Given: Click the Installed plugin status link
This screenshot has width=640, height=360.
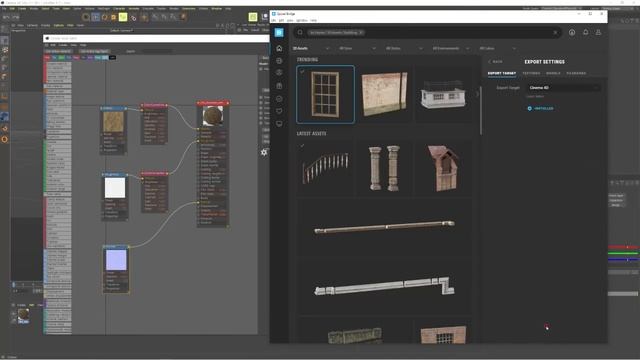Looking at the screenshot, I should click(540, 109).
